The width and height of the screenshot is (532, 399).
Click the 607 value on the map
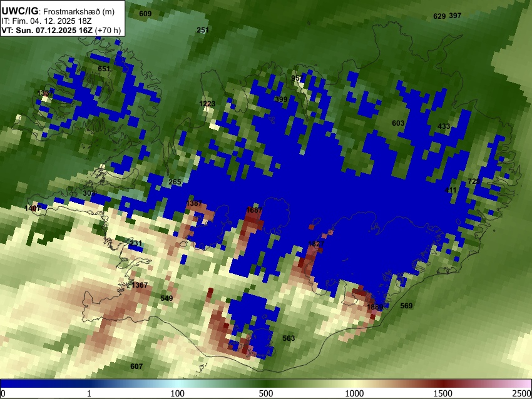click(136, 366)
